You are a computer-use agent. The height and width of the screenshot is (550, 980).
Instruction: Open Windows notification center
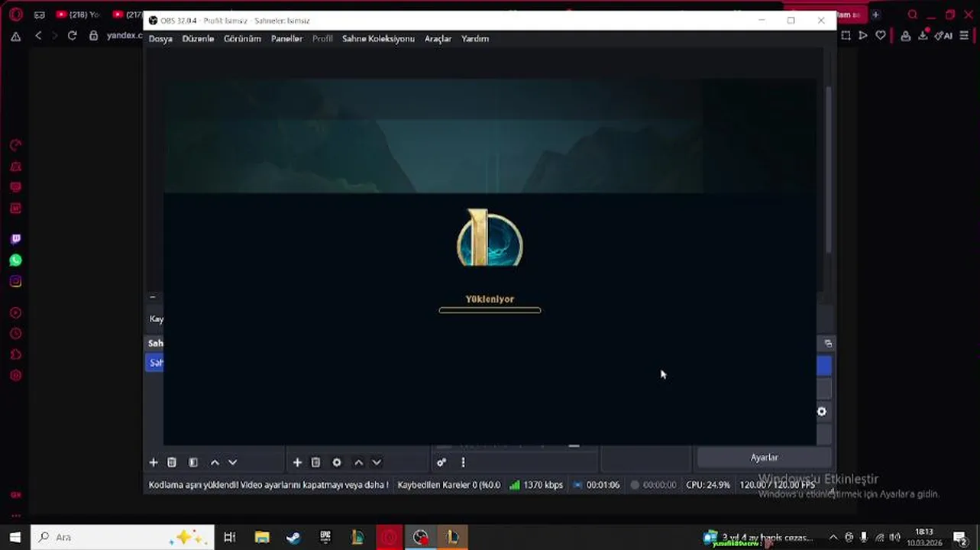point(959,537)
